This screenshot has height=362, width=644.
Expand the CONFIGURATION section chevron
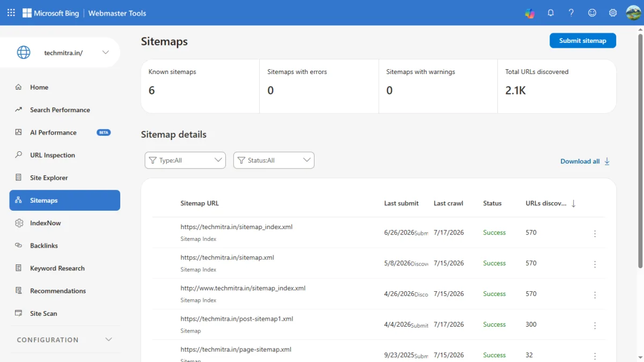point(109,339)
